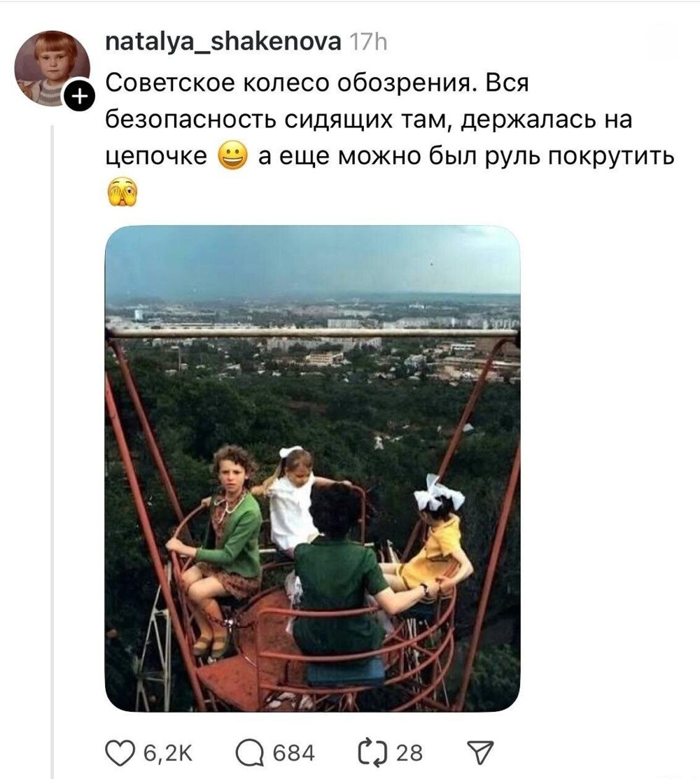Viewport: 700px width, 779px height.
Task: Open the attached Ferris wheel photo
Action: tap(312, 468)
